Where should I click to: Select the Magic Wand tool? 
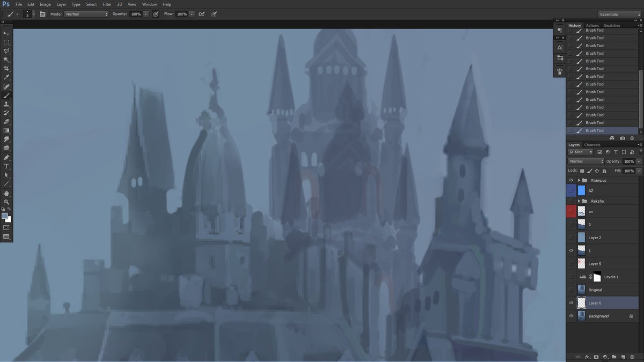[x=6, y=60]
